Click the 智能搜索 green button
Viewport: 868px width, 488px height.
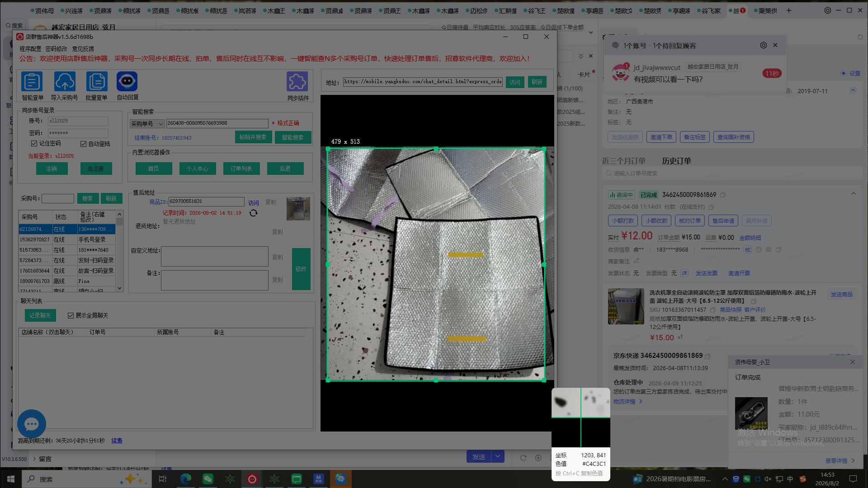[293, 137]
